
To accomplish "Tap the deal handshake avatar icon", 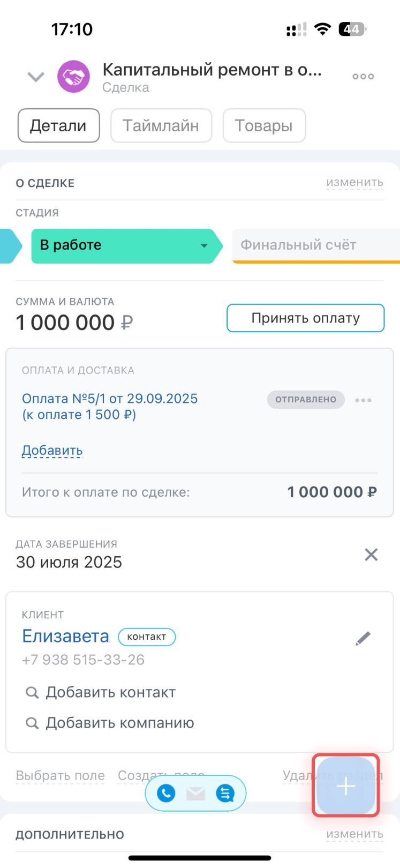I will coord(74,77).
